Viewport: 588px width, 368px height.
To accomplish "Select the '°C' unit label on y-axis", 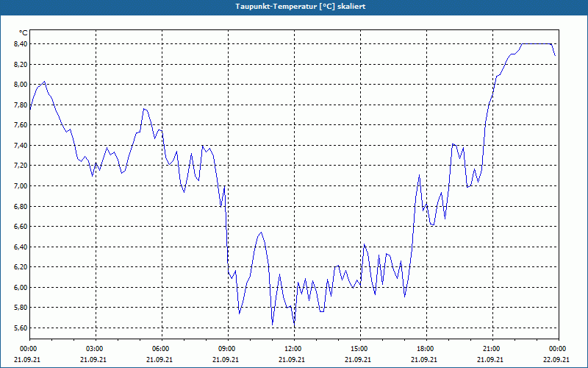I will click(23, 33).
